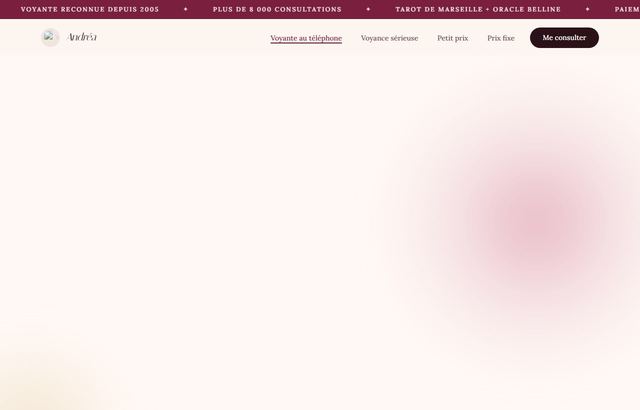Click 'Voyante reconnue depuis 2005' banner text
640x410 pixels.
tap(90, 9)
